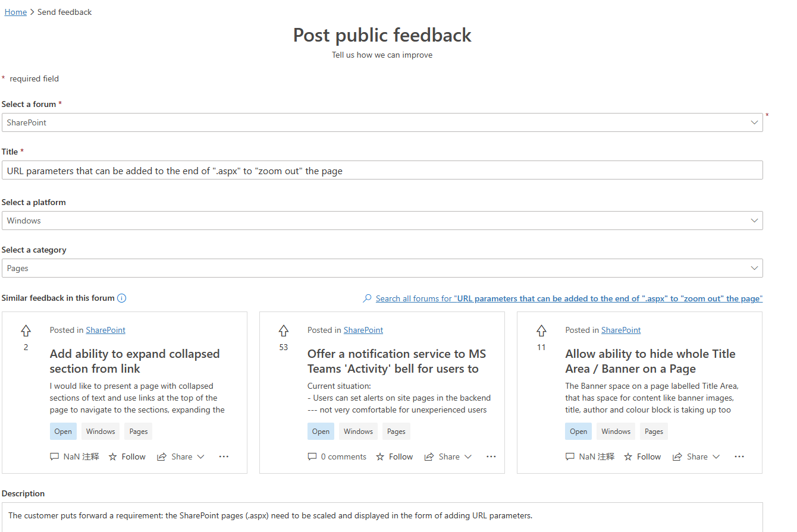Follow the 'expand collapsed section' feedback
Screen dimensions: 797x532
tap(127, 457)
